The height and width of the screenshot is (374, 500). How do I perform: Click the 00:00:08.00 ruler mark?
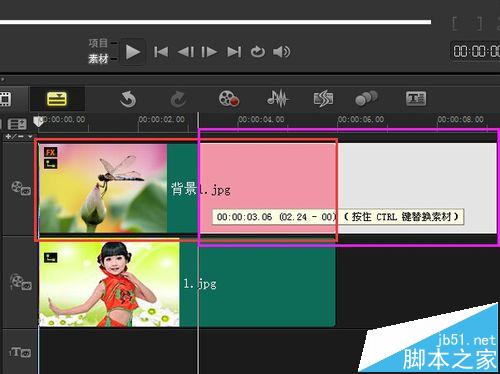click(x=460, y=119)
